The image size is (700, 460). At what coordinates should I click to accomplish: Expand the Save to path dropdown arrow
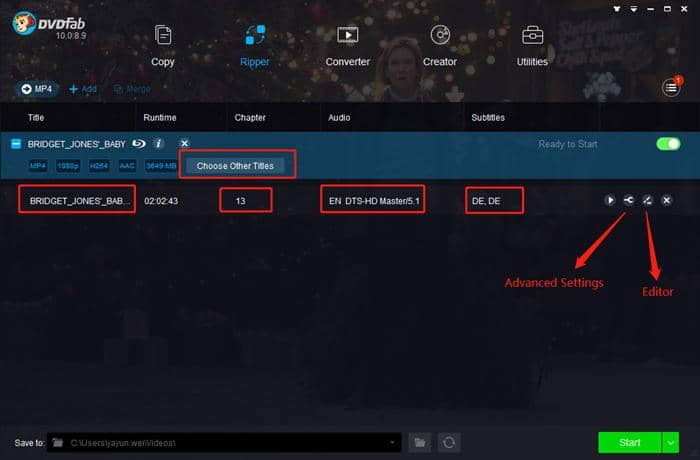pyautogui.click(x=392, y=443)
